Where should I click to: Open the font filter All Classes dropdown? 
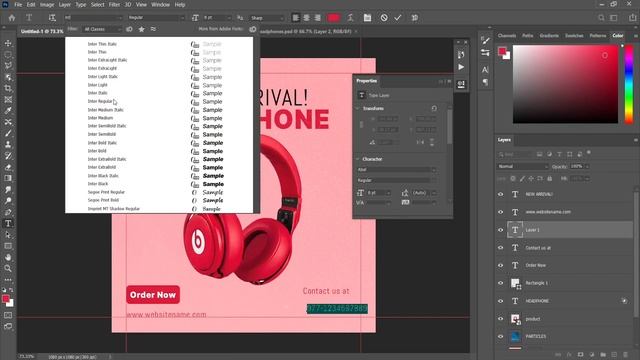(102, 29)
